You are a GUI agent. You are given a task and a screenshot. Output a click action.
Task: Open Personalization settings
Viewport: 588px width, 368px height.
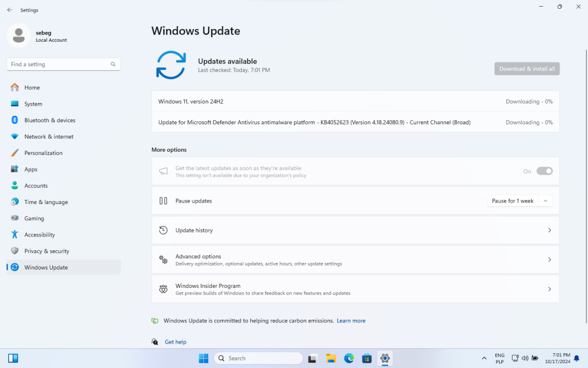[44, 153]
